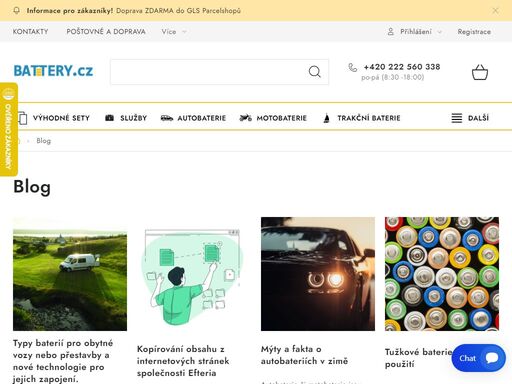Open VÝHODNÉ SETY category

click(x=61, y=118)
